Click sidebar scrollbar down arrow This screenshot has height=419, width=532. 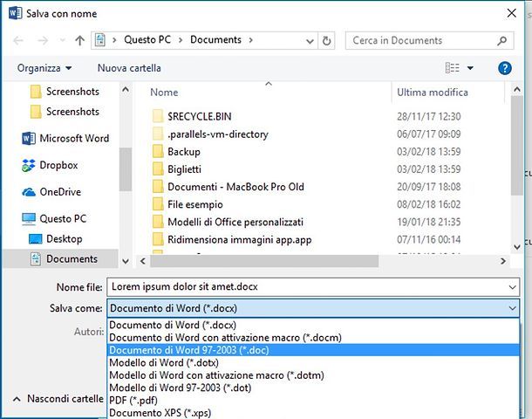126,261
